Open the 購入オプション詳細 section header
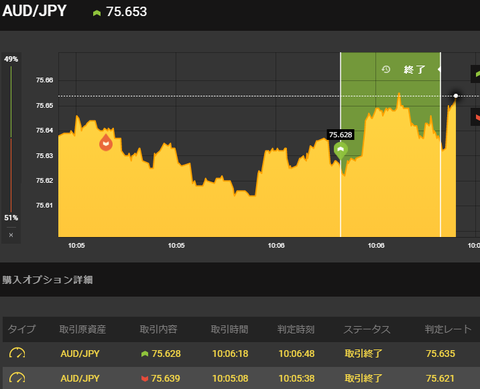 point(47,280)
